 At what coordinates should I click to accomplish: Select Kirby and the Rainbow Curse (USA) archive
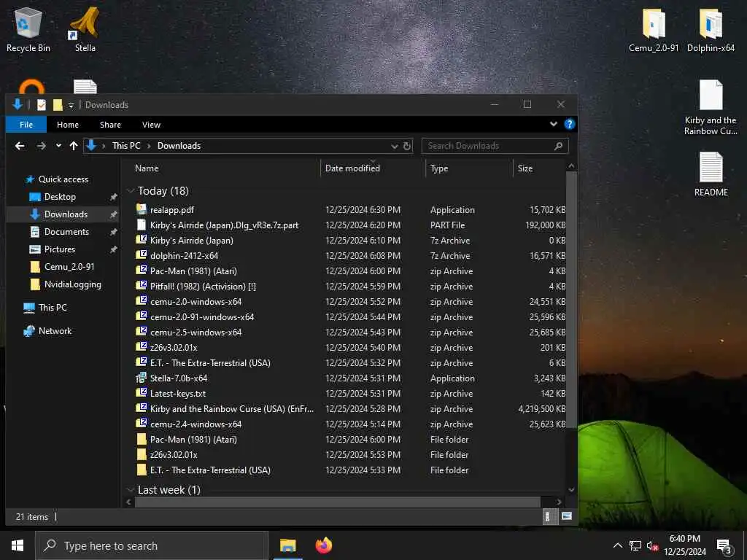231,408
